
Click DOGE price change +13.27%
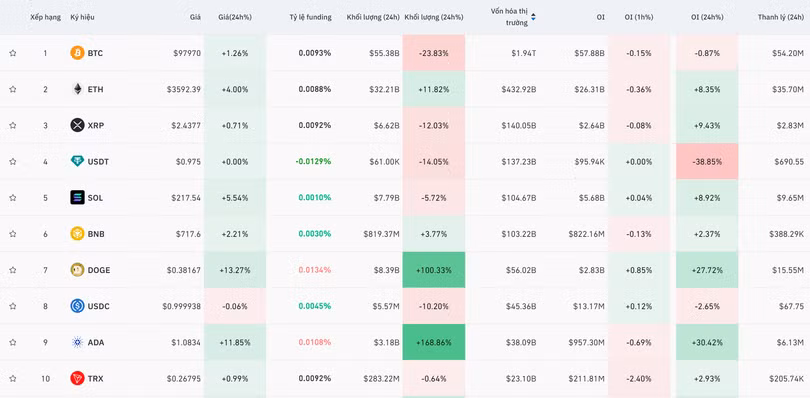pyautogui.click(x=235, y=270)
